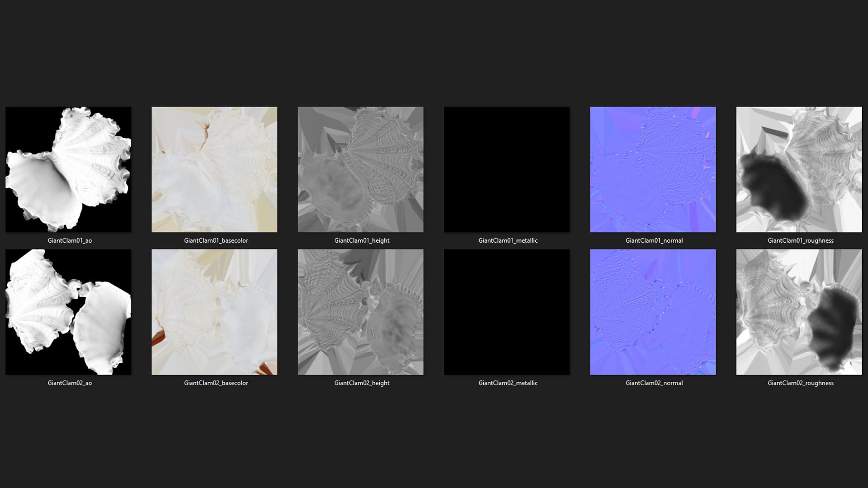Screen dimensions: 868x488
Task: Click the file name GiantClam01_metallic
Action: click(508, 240)
